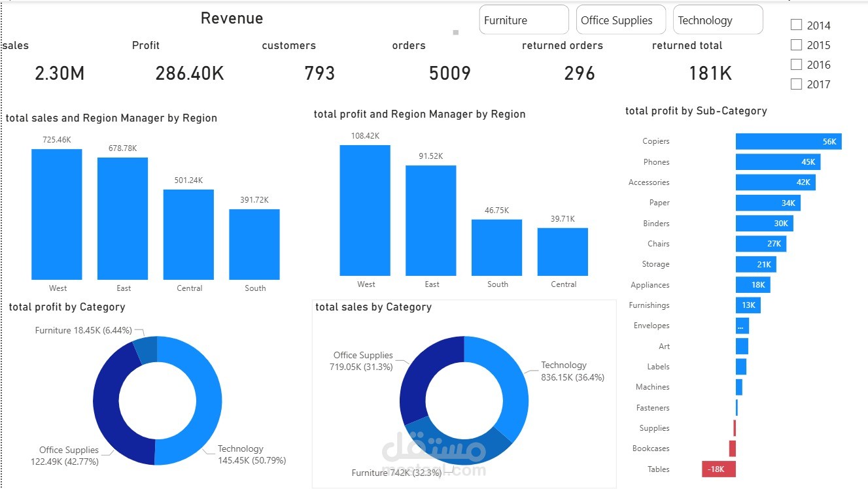Click the 'Furniture 742K (32.3%)' donut label
Viewport: 868px width, 489px height.
396,473
